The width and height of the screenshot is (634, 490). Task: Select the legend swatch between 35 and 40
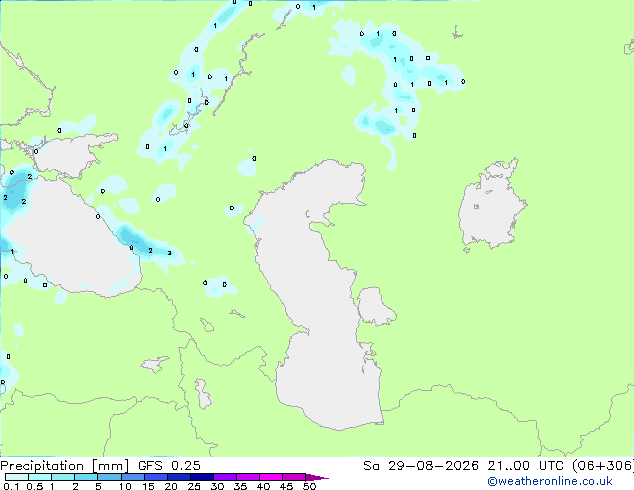(247, 477)
